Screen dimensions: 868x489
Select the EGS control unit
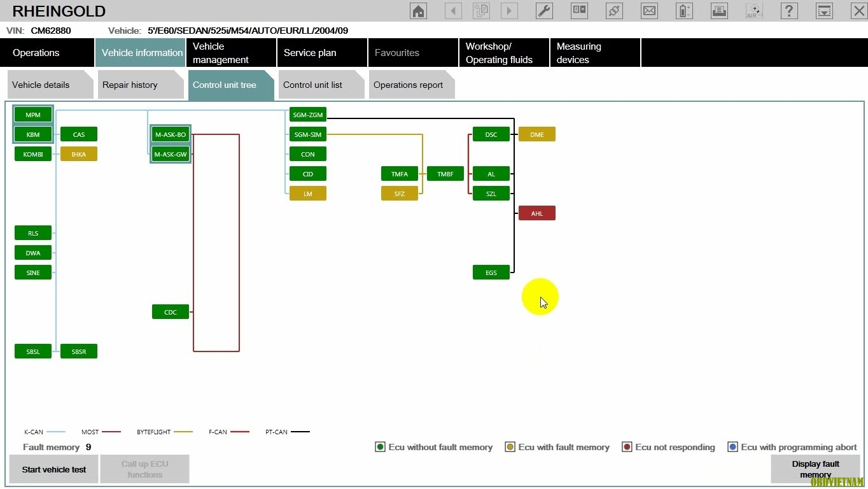pyautogui.click(x=491, y=273)
